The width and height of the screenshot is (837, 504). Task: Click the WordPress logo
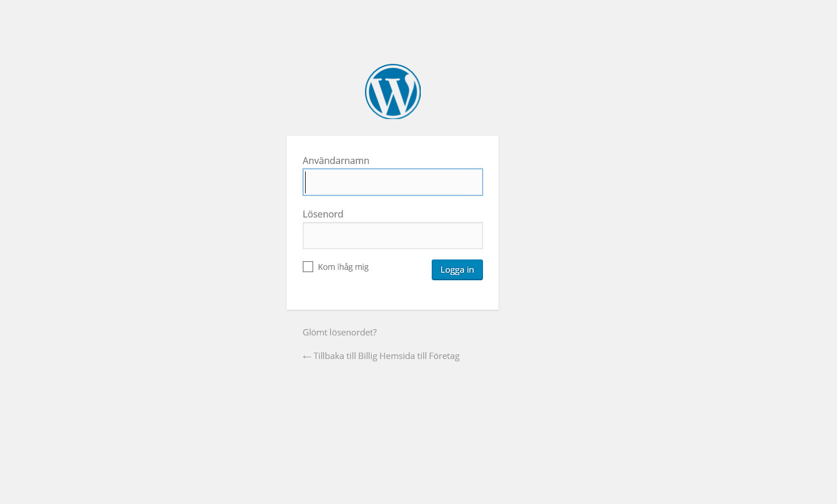[393, 91]
